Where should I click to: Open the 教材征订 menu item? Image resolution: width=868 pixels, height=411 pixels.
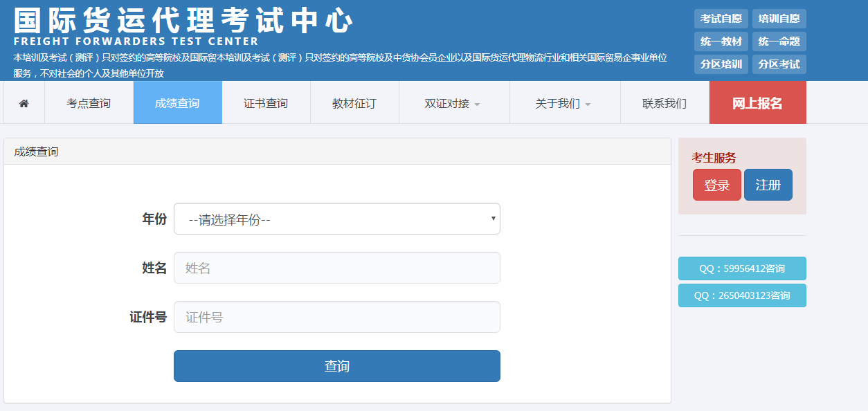tap(354, 103)
